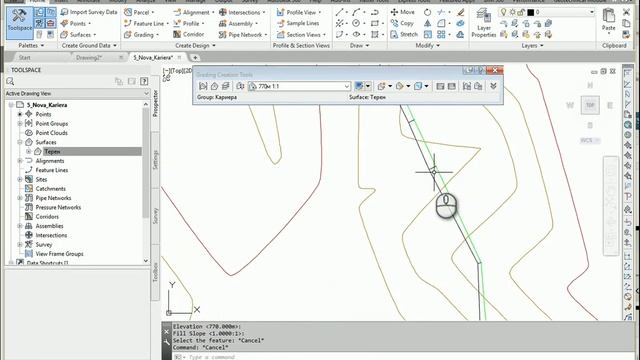Switch to the Start tab

tap(24, 58)
